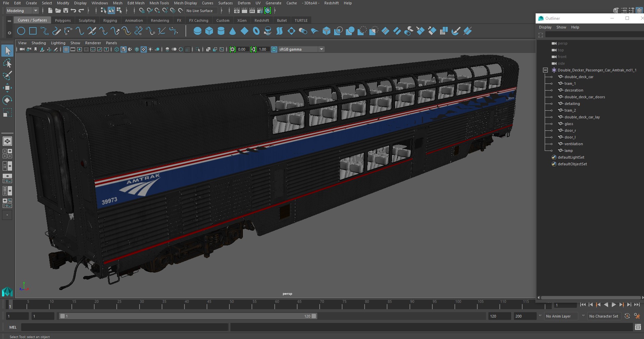The height and width of the screenshot is (339, 644).
Task: Activate the Rotate tool
Action: click(x=7, y=100)
